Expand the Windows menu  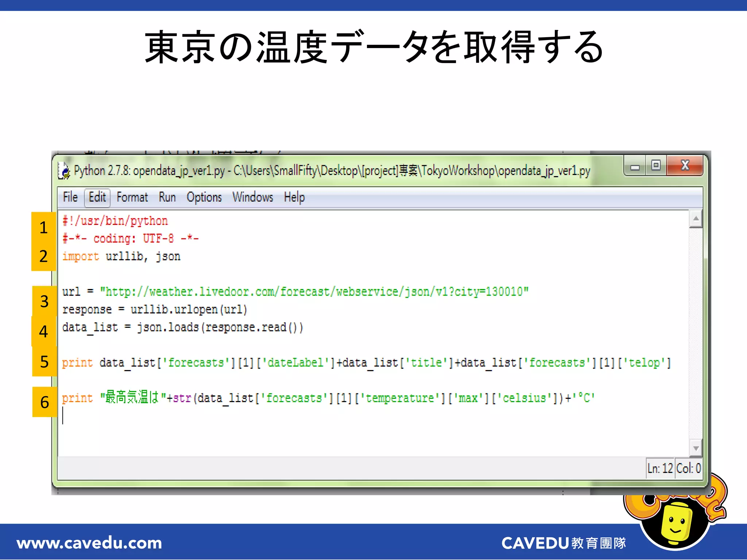[252, 197]
